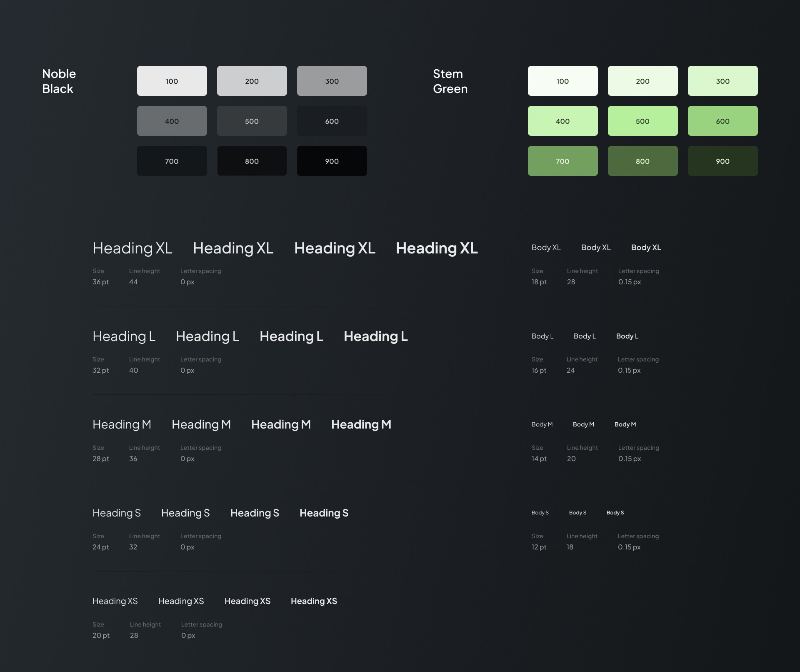Select the Noble Black 500 swatch
The height and width of the screenshot is (672, 800).
pos(252,121)
